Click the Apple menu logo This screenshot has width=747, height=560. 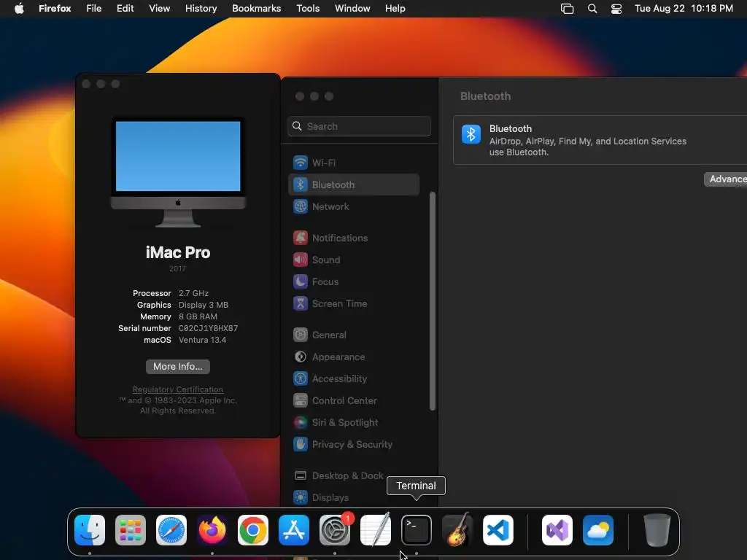click(19, 8)
